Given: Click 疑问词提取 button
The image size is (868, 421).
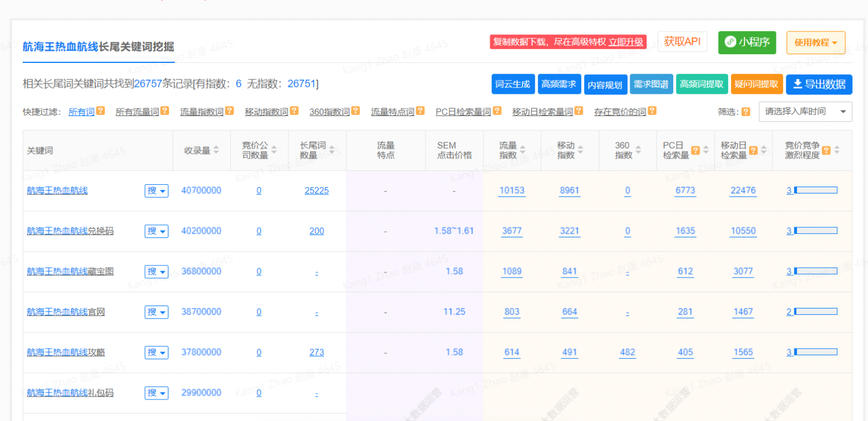Looking at the screenshot, I should click(757, 85).
